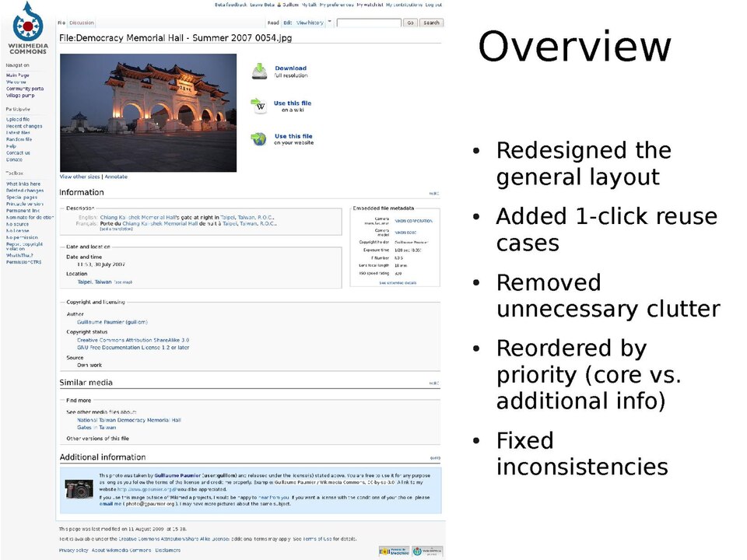Open the View history tab
This screenshot has width=747, height=560.
point(310,23)
